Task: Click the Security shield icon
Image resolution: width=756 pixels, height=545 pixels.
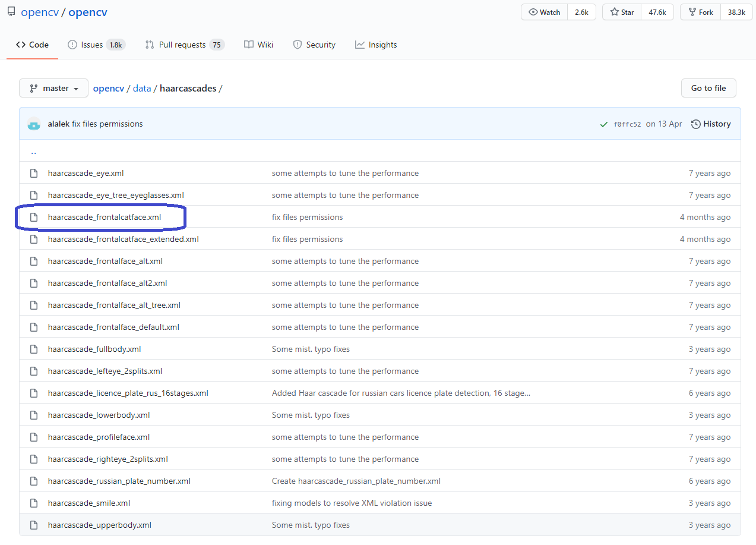Action: tap(296, 44)
